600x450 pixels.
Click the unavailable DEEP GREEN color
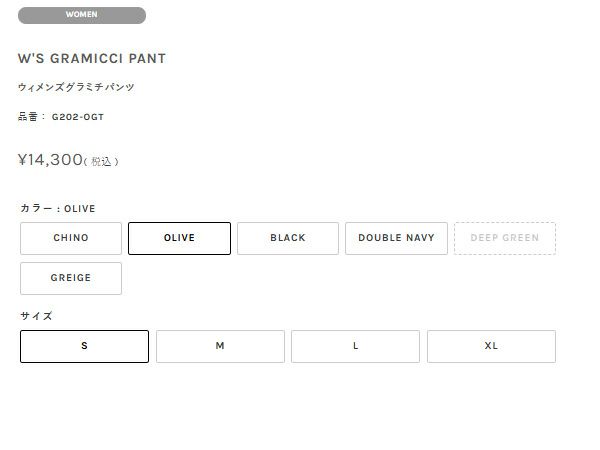[x=505, y=238]
